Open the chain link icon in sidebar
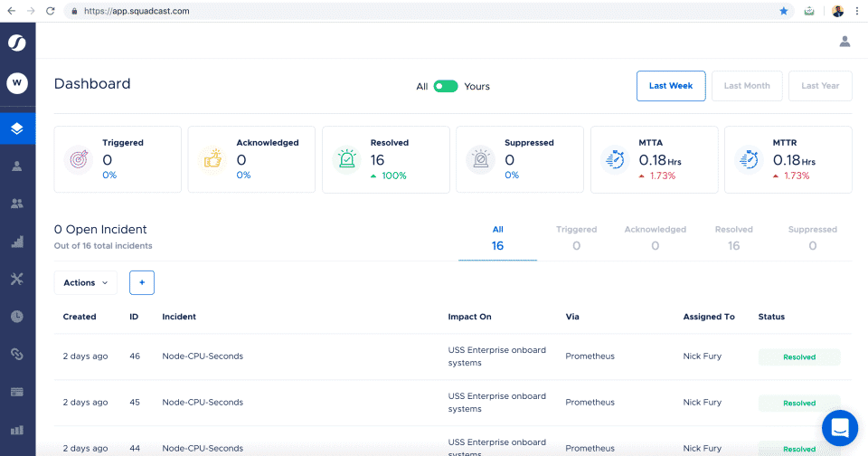The image size is (868, 456). point(17,354)
